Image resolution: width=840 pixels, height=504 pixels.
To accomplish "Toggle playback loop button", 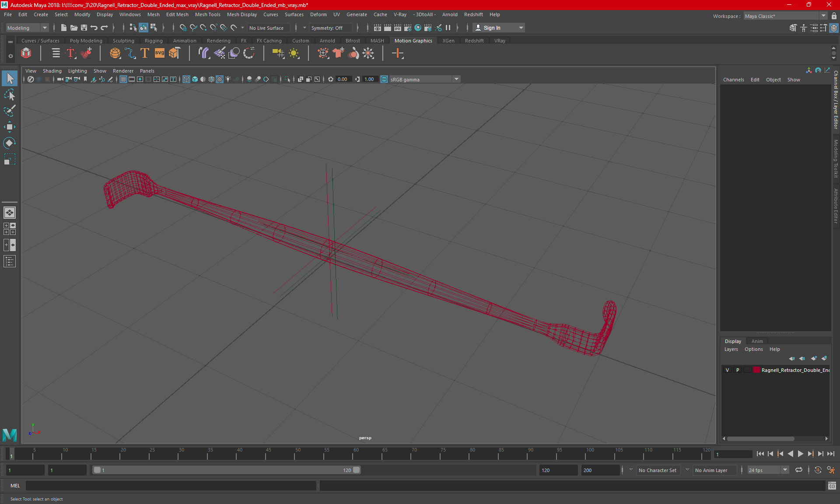I will point(799,470).
